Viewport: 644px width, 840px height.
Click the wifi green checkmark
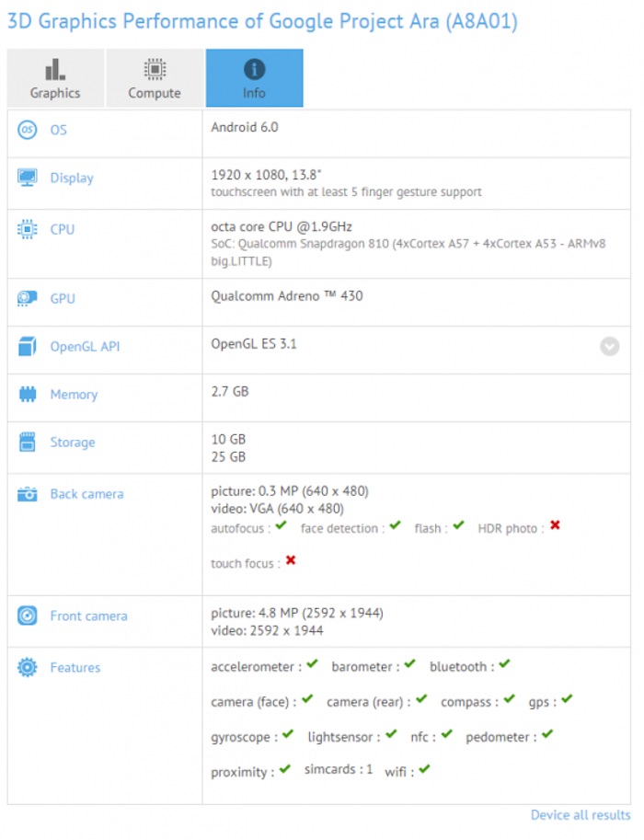pos(424,769)
